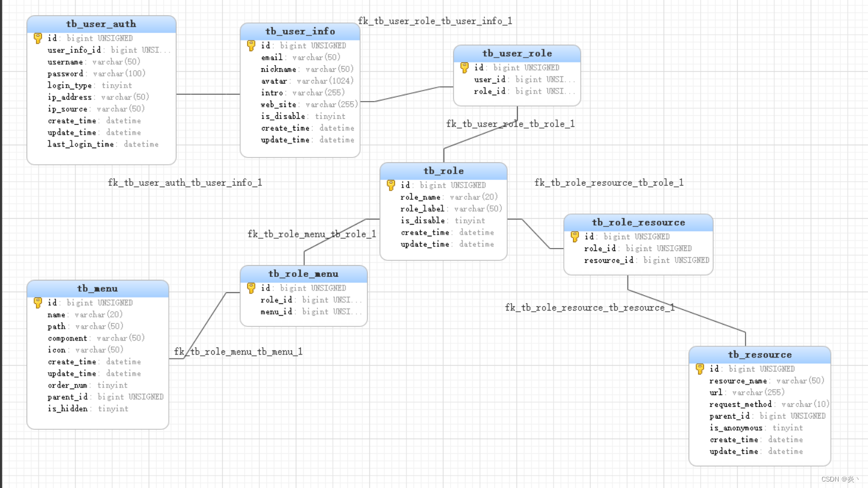
Task: Select the parent_id field in tb_resource
Action: (767, 416)
